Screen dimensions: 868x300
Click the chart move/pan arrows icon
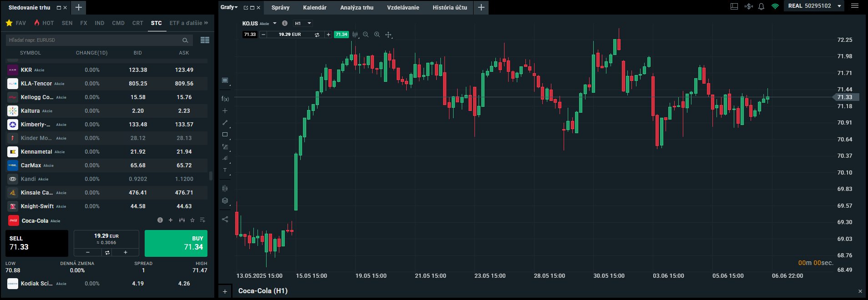(x=388, y=35)
